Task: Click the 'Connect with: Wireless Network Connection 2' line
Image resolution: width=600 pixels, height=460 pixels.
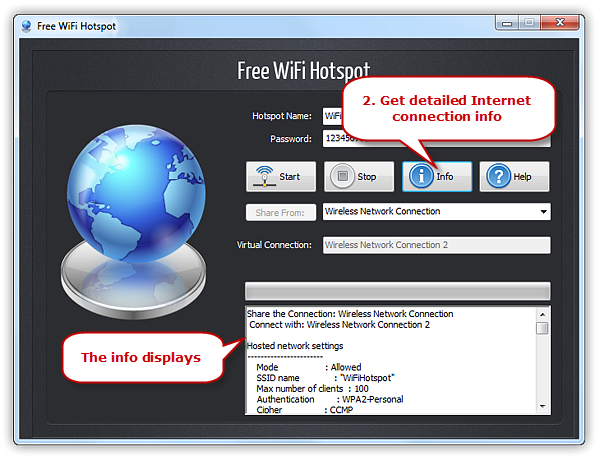Action: pos(339,325)
